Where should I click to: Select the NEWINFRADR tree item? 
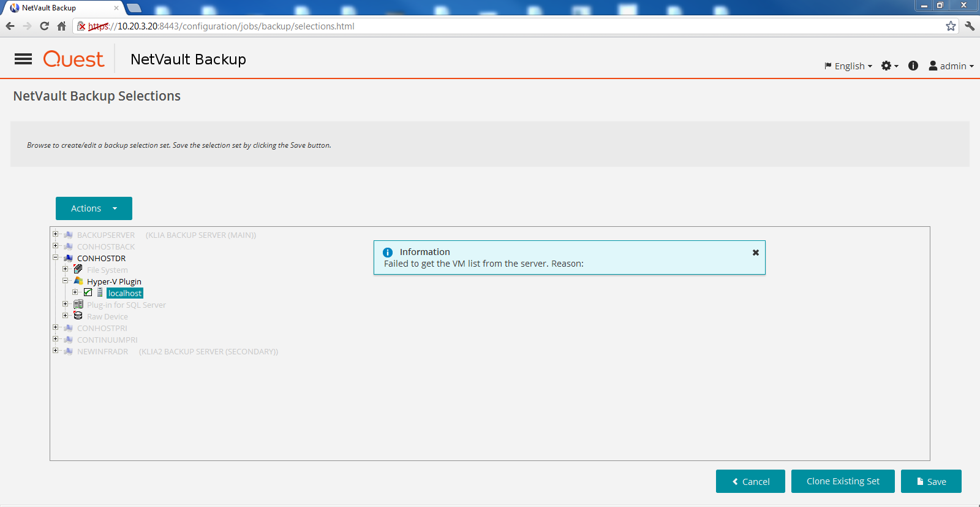102,351
